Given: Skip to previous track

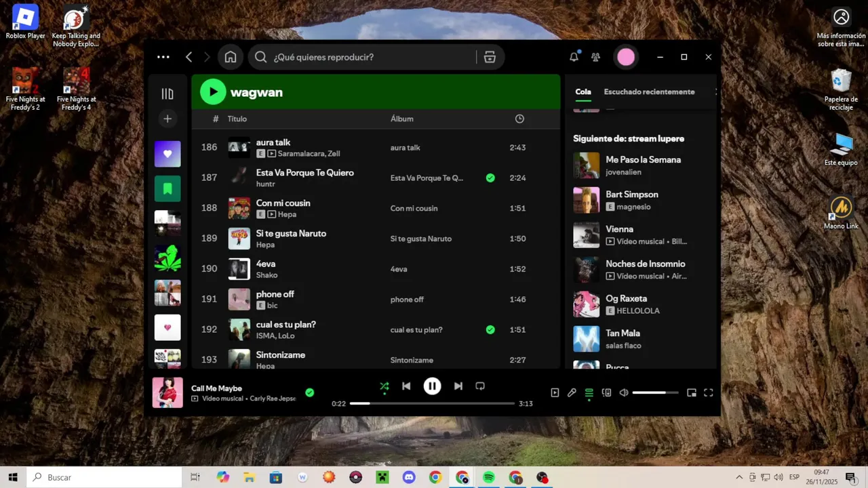Looking at the screenshot, I should click(x=406, y=386).
